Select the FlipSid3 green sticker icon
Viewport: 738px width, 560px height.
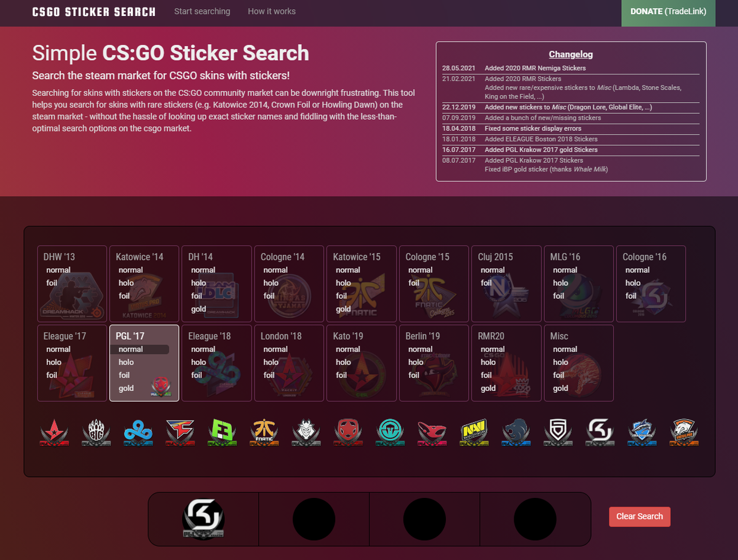222,433
